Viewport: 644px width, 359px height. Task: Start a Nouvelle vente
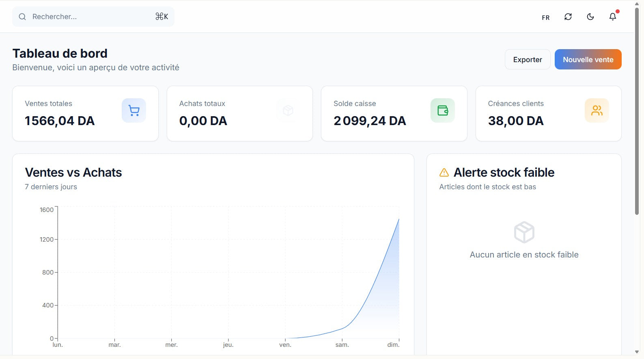[588, 59]
